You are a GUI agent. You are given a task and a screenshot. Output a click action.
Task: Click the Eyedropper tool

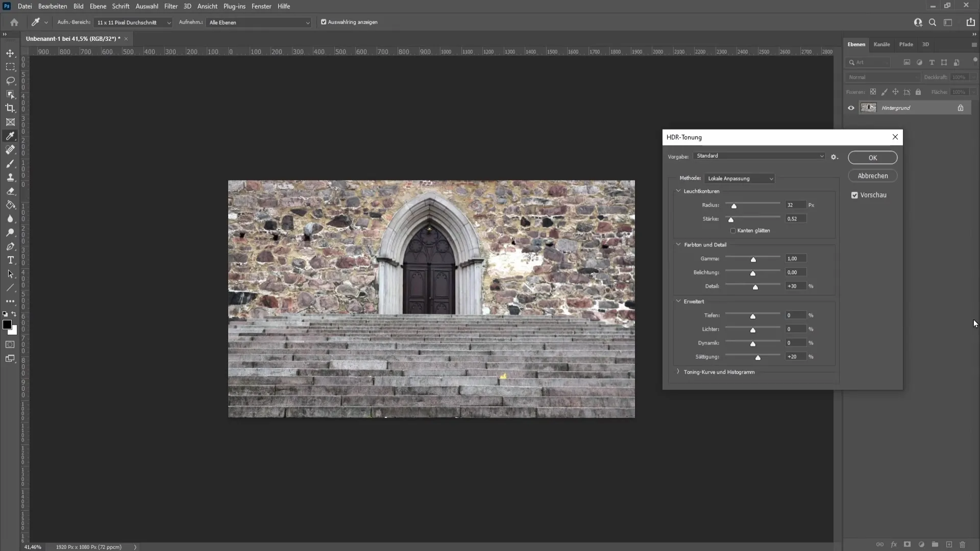pos(10,135)
